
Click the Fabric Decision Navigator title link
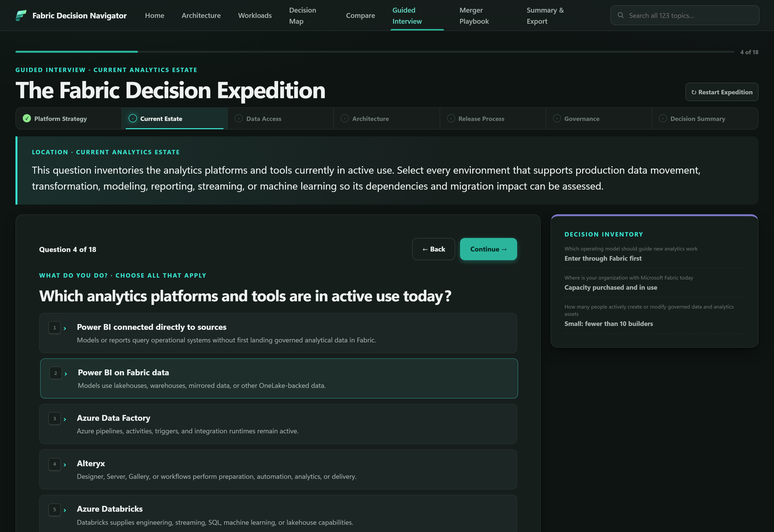(x=79, y=15)
